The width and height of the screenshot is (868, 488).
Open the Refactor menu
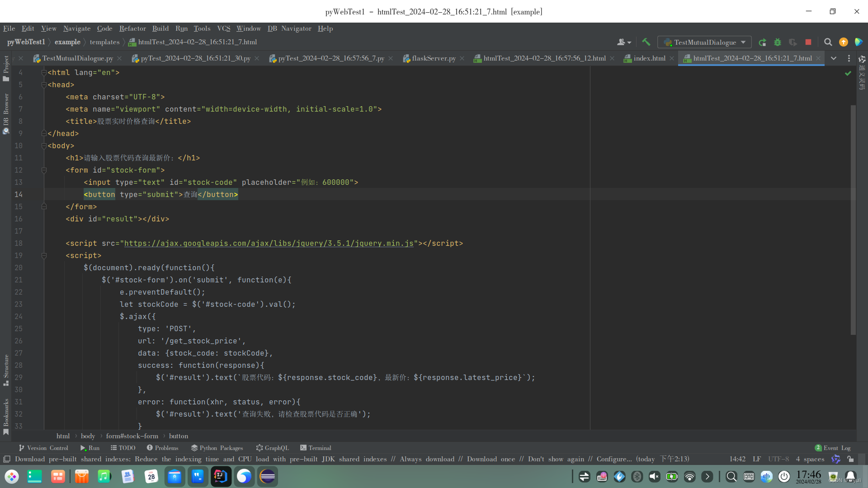(x=132, y=28)
